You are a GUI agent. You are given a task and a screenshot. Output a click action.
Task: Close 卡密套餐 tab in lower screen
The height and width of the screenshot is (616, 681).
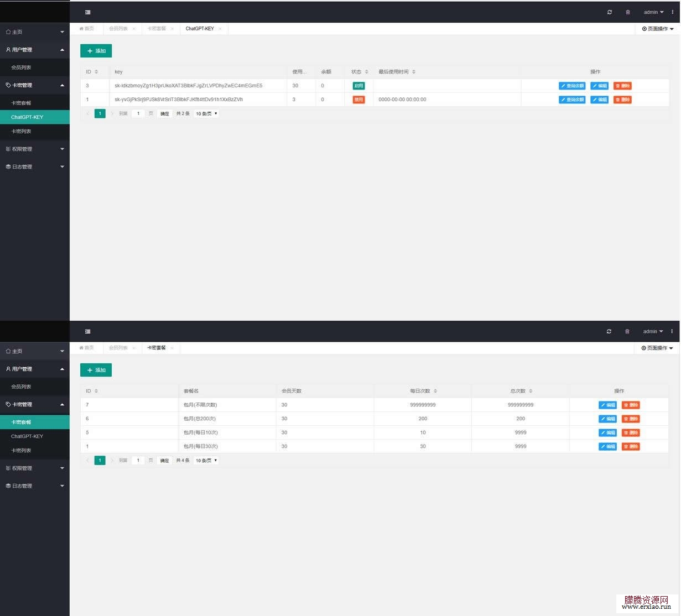tap(172, 348)
